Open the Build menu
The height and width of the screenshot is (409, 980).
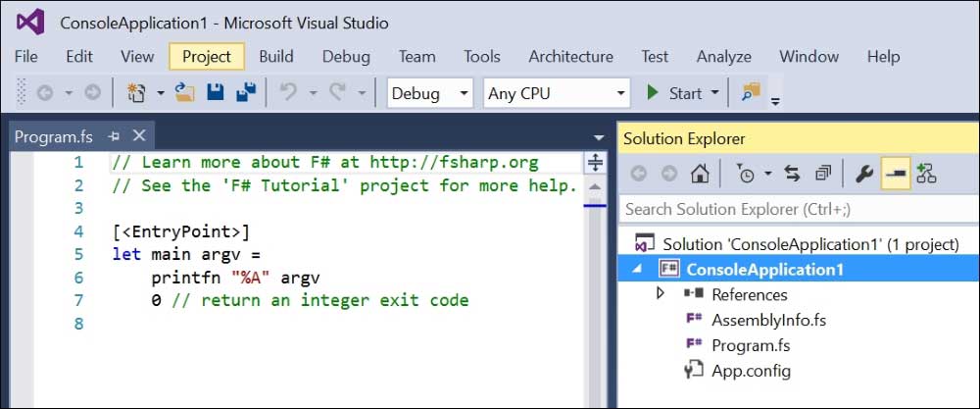tap(276, 56)
